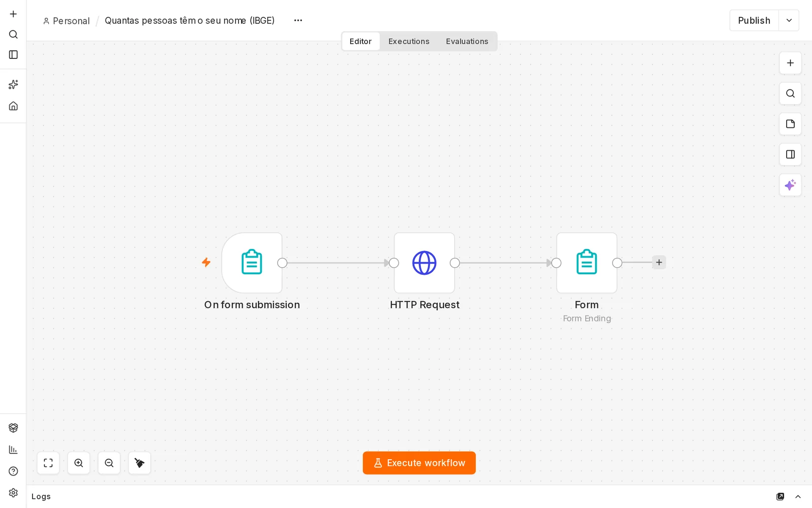Image resolution: width=812 pixels, height=508 pixels.
Task: Open the help question mark icon
Action: [x=13, y=471]
